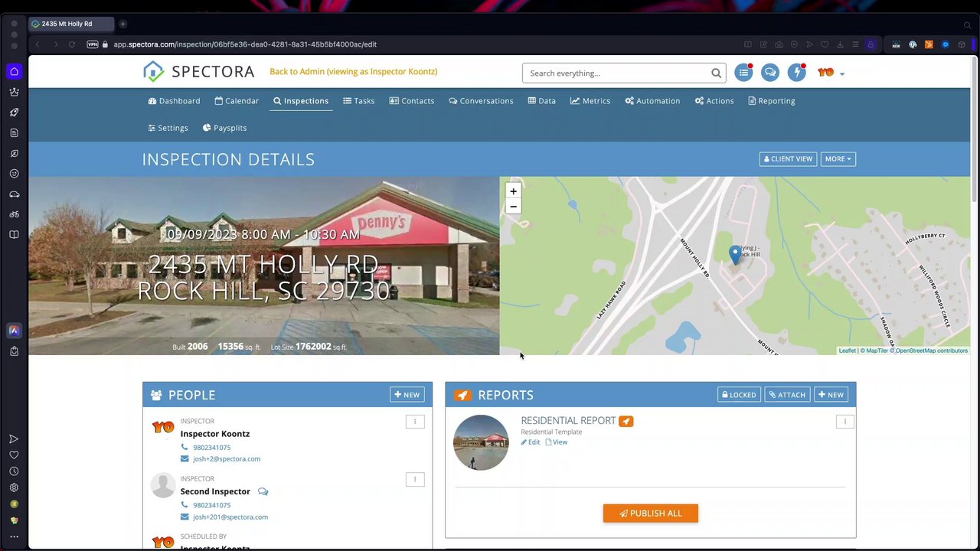The height and width of the screenshot is (551, 980).
Task: Open the HubSpot extension icon
Action: click(929, 44)
